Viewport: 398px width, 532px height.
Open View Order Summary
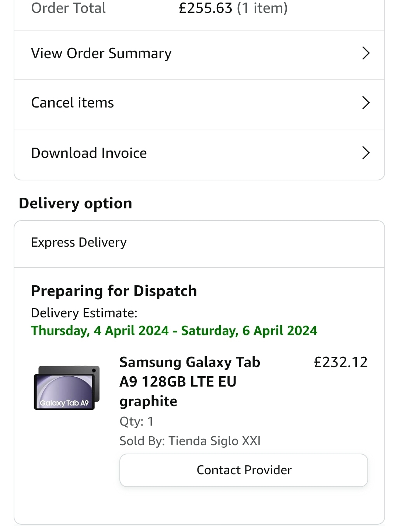[101, 54]
